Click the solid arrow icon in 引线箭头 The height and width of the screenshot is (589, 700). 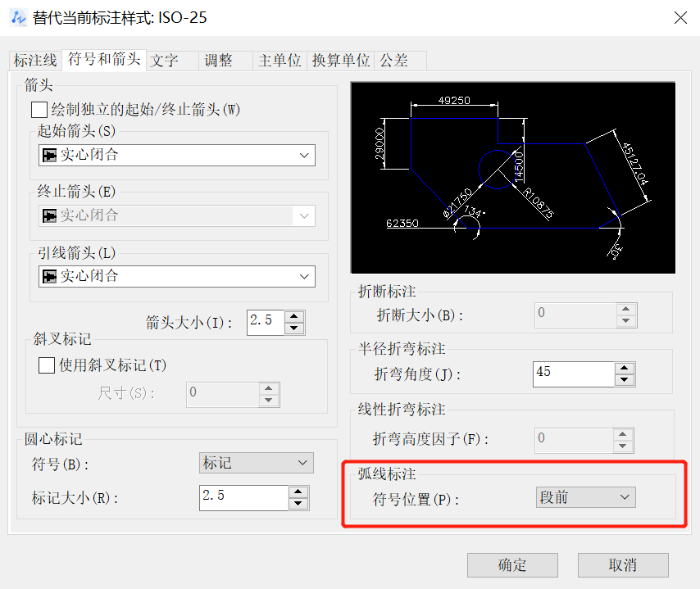(49, 277)
